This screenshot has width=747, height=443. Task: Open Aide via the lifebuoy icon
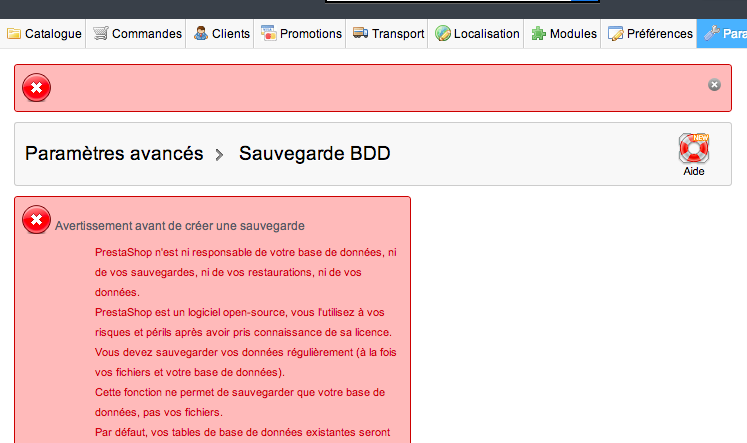click(x=694, y=148)
